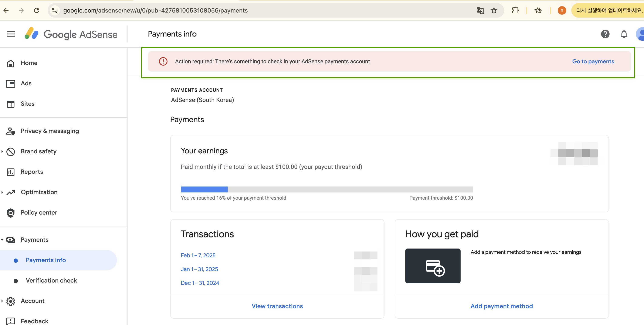Click the add payment method card image
The image size is (644, 325).
(433, 266)
